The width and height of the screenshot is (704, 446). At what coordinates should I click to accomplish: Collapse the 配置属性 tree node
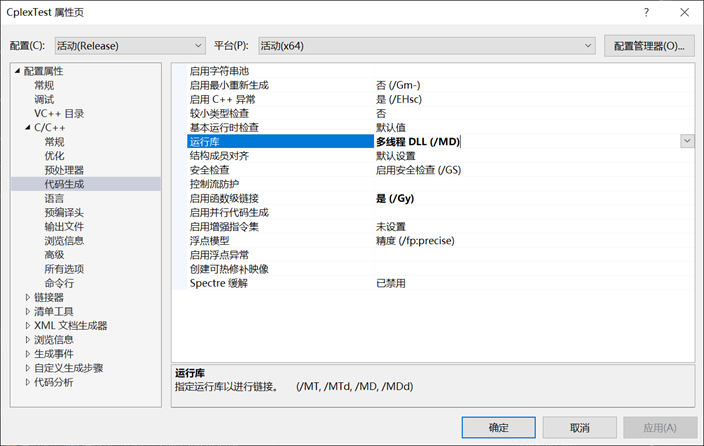coord(18,71)
